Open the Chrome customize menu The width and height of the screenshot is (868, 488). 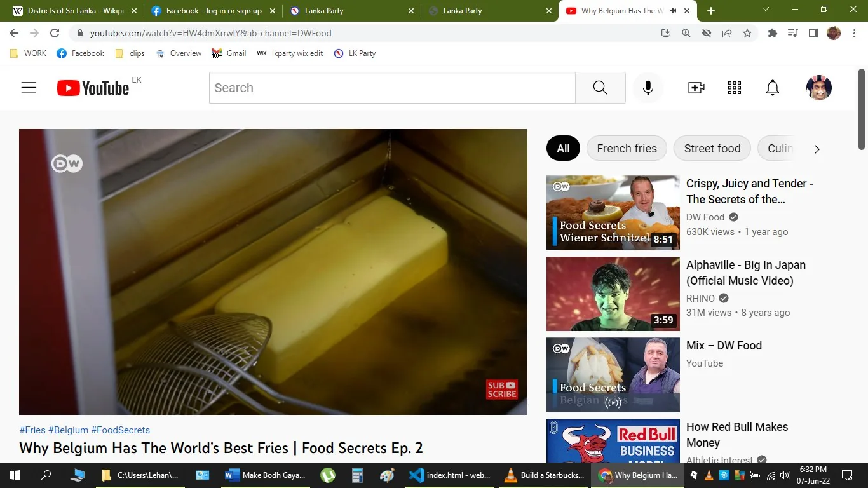click(x=855, y=33)
